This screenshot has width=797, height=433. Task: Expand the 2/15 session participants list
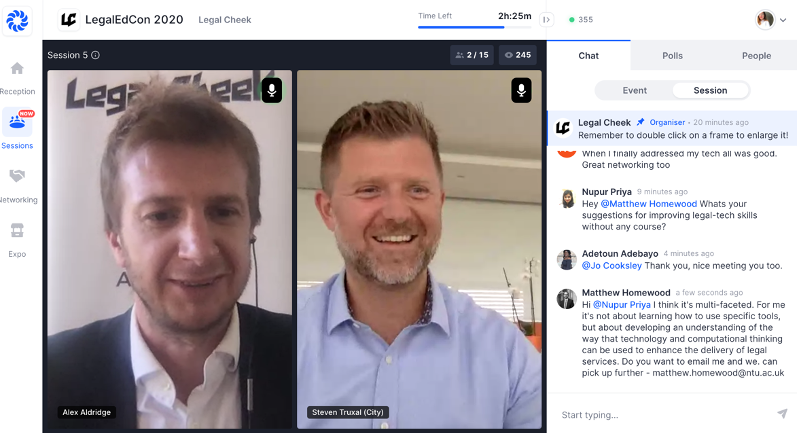pyautogui.click(x=471, y=55)
